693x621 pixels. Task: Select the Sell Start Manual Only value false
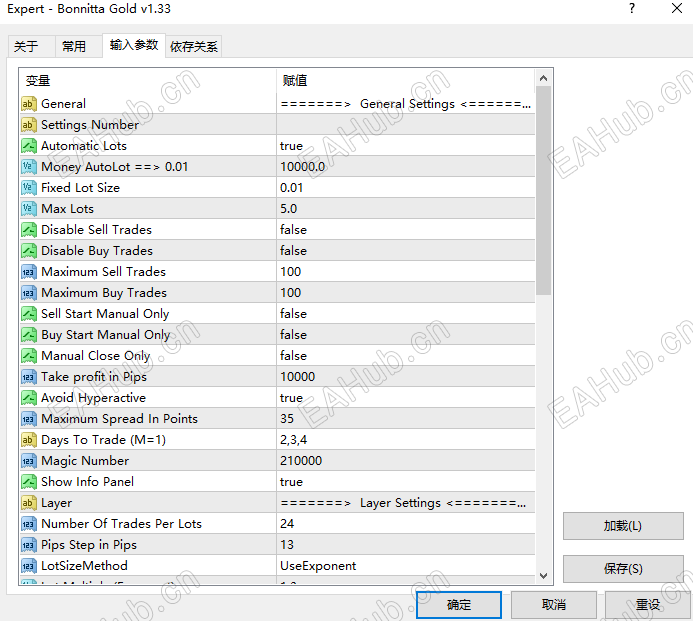point(293,314)
